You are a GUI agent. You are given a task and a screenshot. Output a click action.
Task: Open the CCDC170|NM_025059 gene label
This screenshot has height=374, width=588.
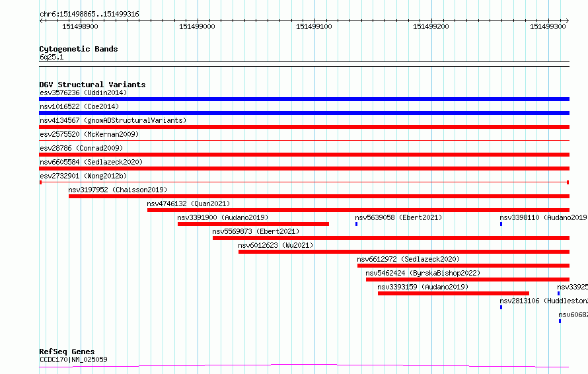pos(73,359)
